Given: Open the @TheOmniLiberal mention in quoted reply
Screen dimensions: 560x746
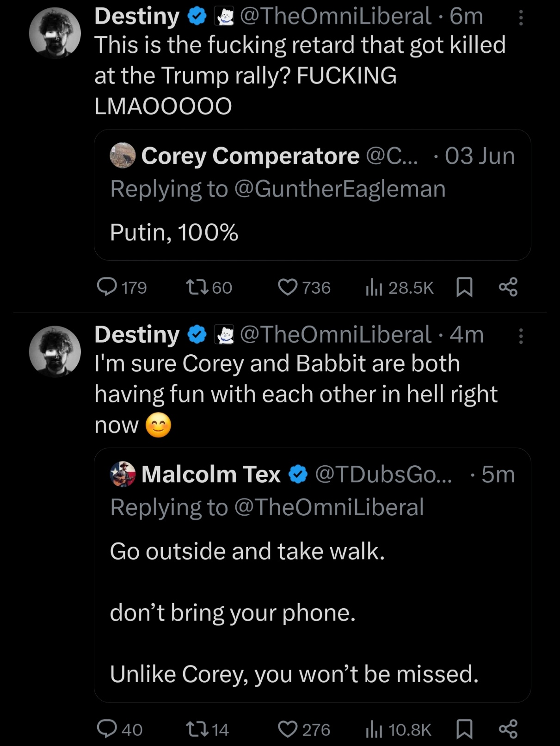Looking at the screenshot, I should [x=329, y=507].
